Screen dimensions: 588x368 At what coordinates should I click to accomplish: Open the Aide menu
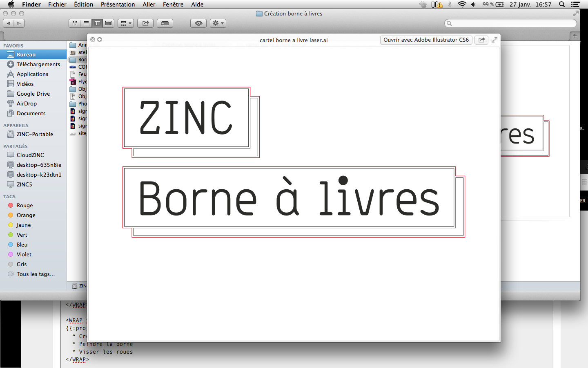[x=197, y=4]
